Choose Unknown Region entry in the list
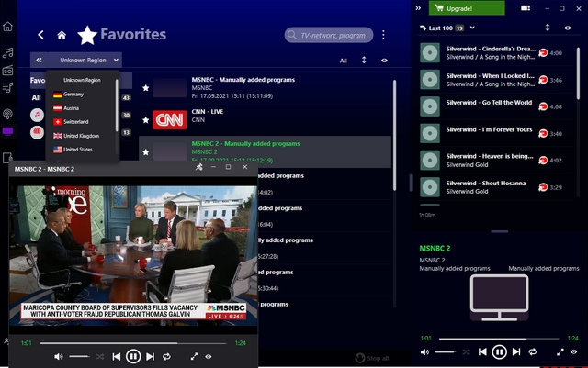588x368 pixels. [x=82, y=80]
